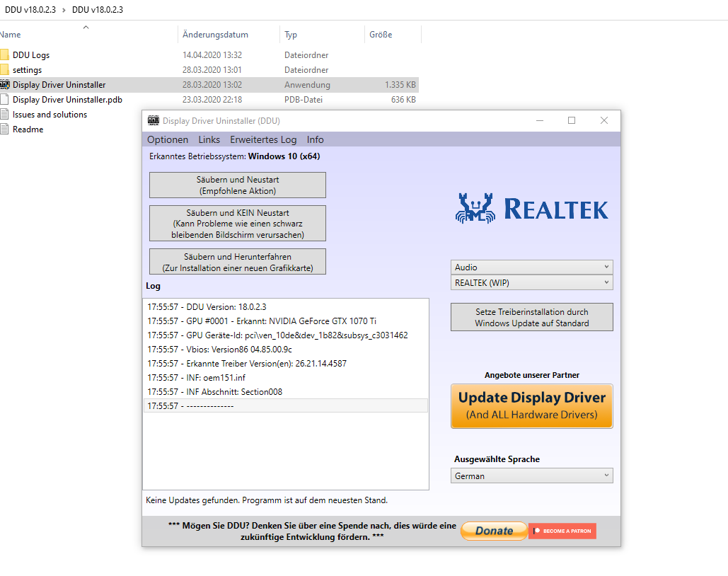Select log line GPU Geräte-Id

tap(286, 335)
